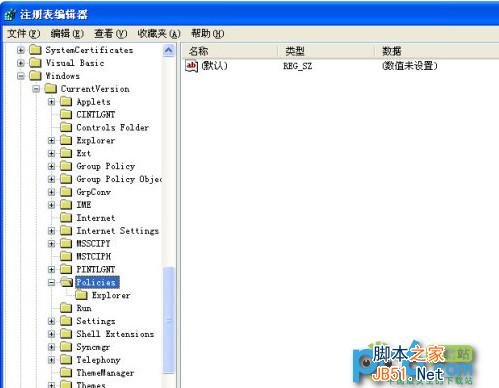Screen dimensions: 499x388
Task: Sort by the 类型 column header
Action: click(326, 51)
